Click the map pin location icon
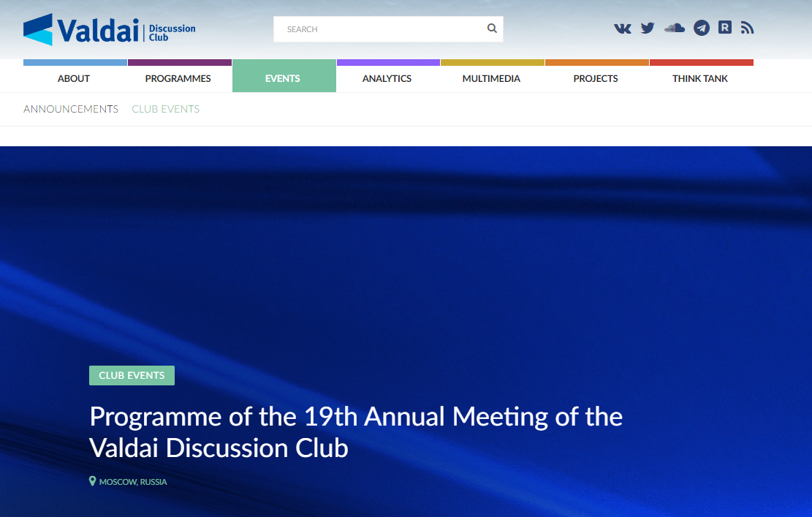This screenshot has width=812, height=517. [x=93, y=481]
